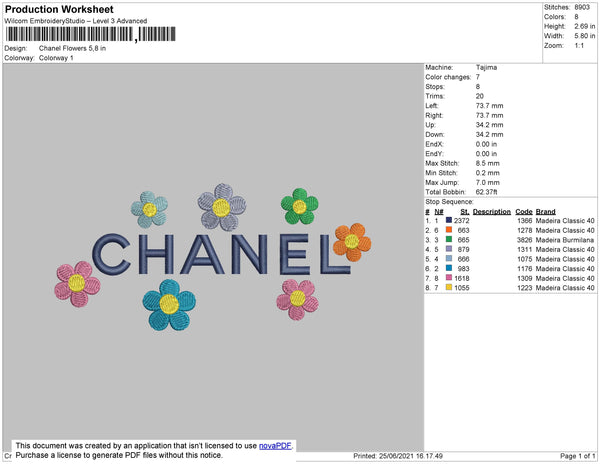
Task: Select the pink flower left of the letter C
Action: click(x=77, y=284)
